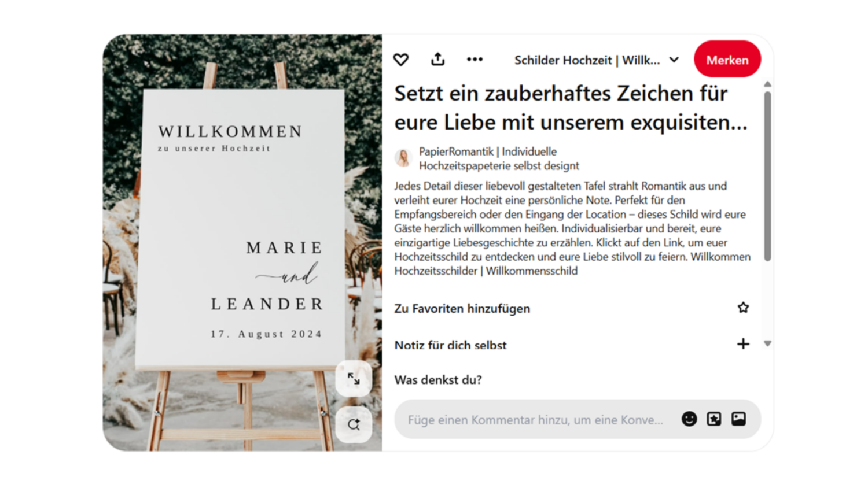Click the scrollbar up arrow in the panel
Image resolution: width=868 pixels, height=488 pixels.
coord(767,84)
